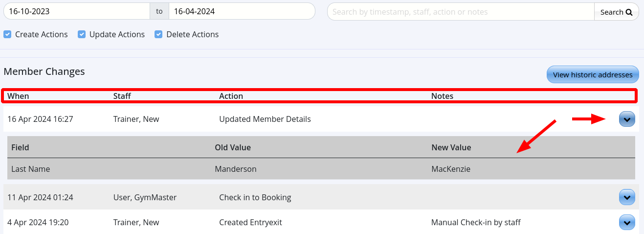This screenshot has height=234, width=644.
Task: Expand the Check in to Booking row arrow
Action: click(x=627, y=197)
